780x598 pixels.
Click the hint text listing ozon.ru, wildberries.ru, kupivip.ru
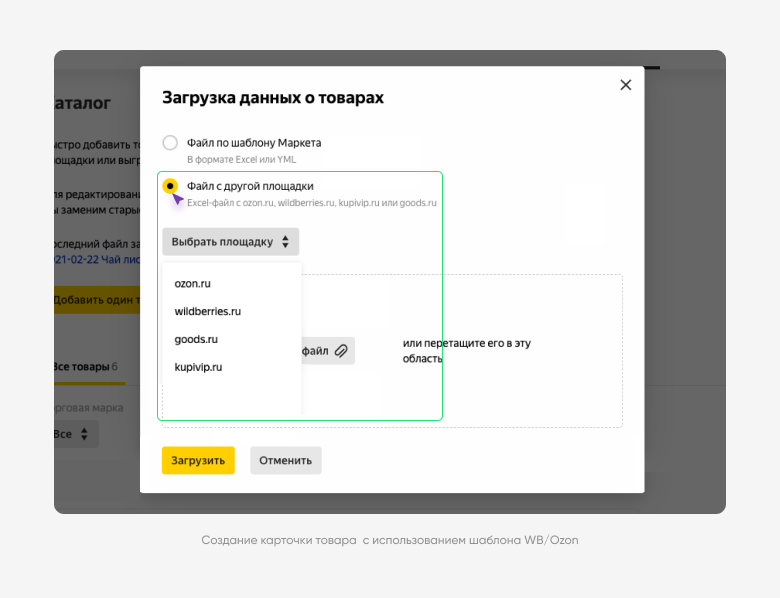311,203
